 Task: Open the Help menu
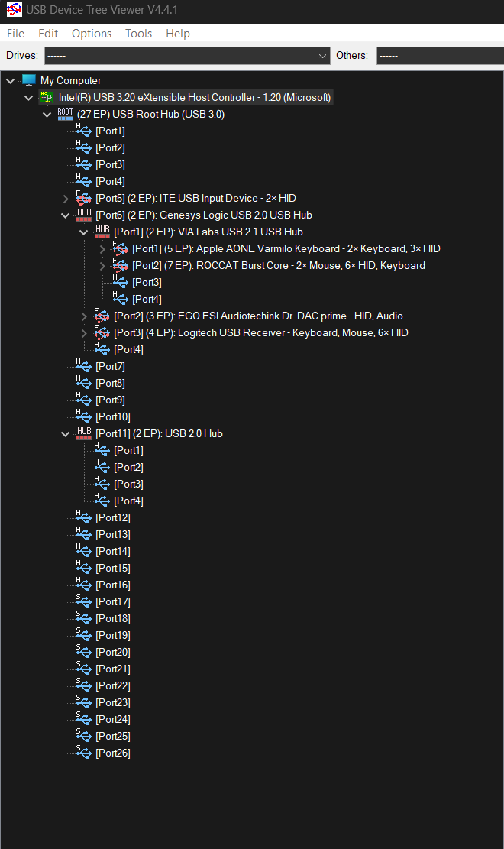(x=178, y=34)
